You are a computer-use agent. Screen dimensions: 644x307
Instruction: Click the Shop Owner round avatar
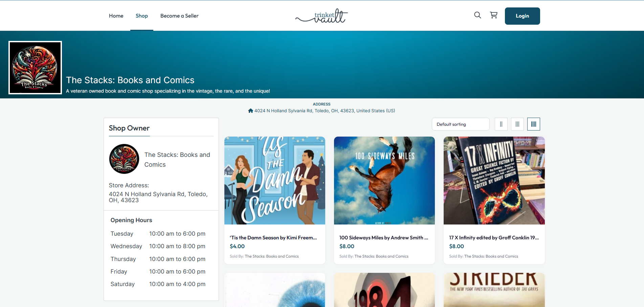coord(124,159)
